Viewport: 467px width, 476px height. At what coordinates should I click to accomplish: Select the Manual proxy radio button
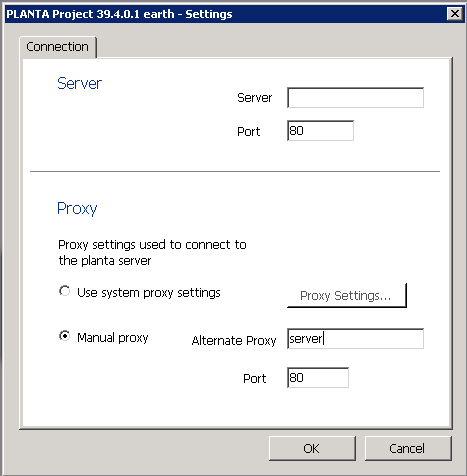[64, 336]
